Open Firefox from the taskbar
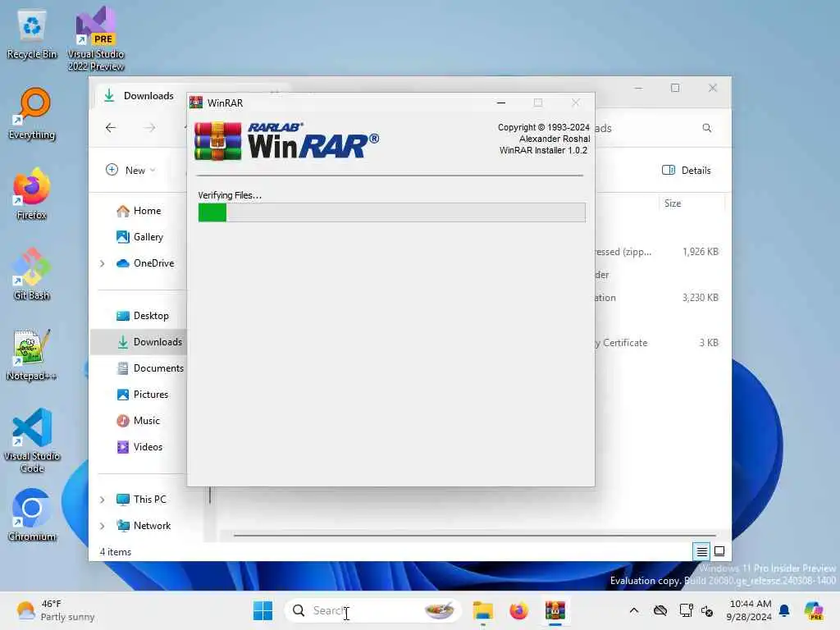This screenshot has height=630, width=840. click(518, 610)
